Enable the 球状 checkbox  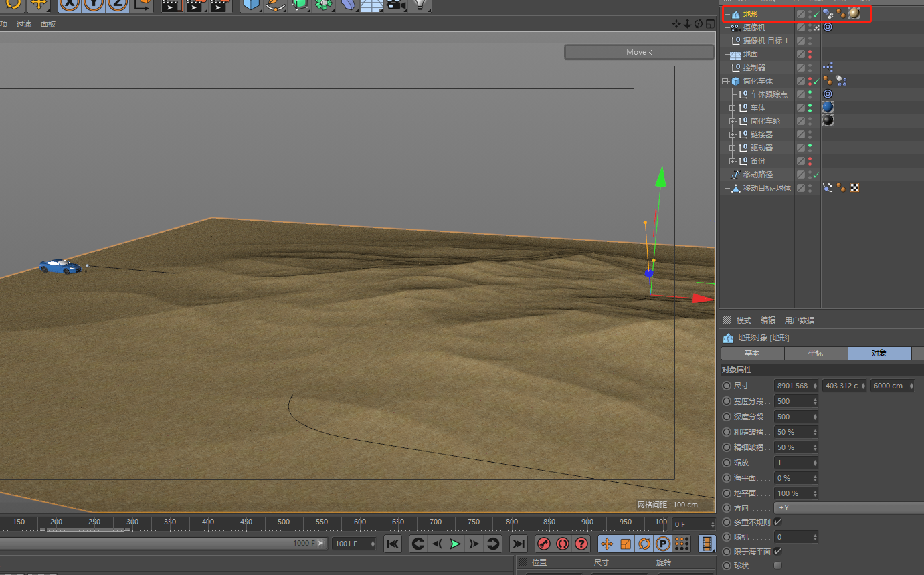point(777,566)
